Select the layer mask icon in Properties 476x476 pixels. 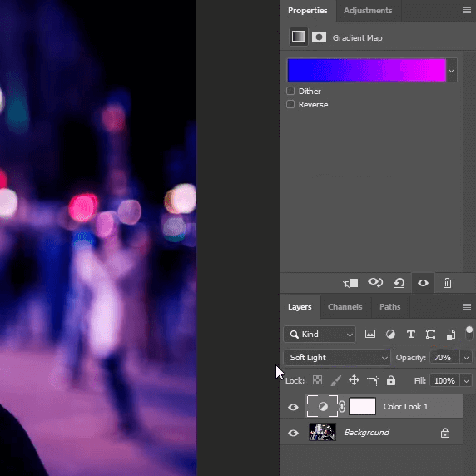tap(319, 37)
